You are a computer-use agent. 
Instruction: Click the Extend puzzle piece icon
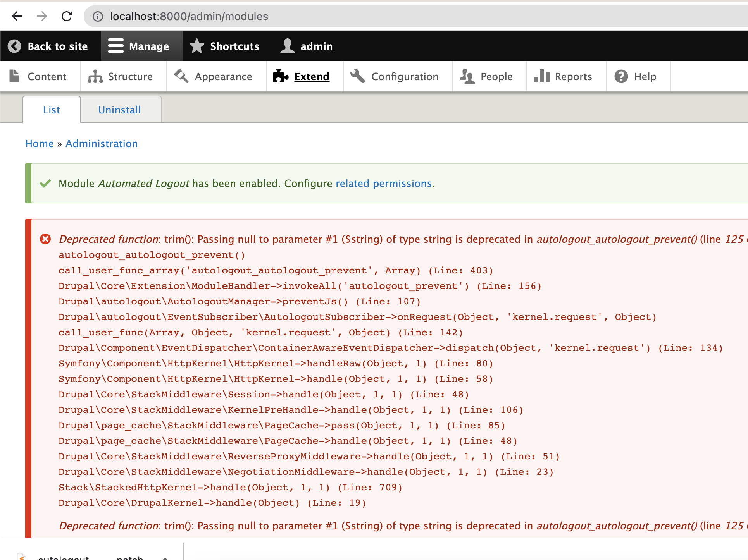coord(281,76)
